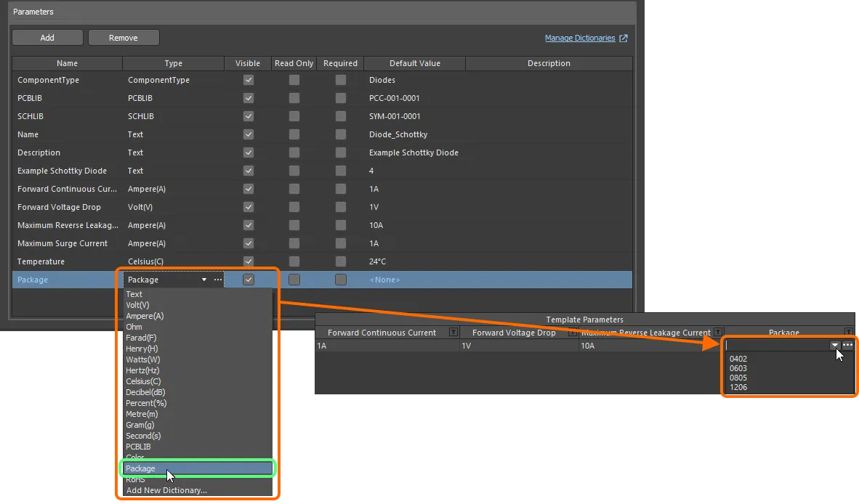Image resolution: width=859 pixels, height=504 pixels.
Task: Mark the Name parameter as Required
Action: (340, 134)
